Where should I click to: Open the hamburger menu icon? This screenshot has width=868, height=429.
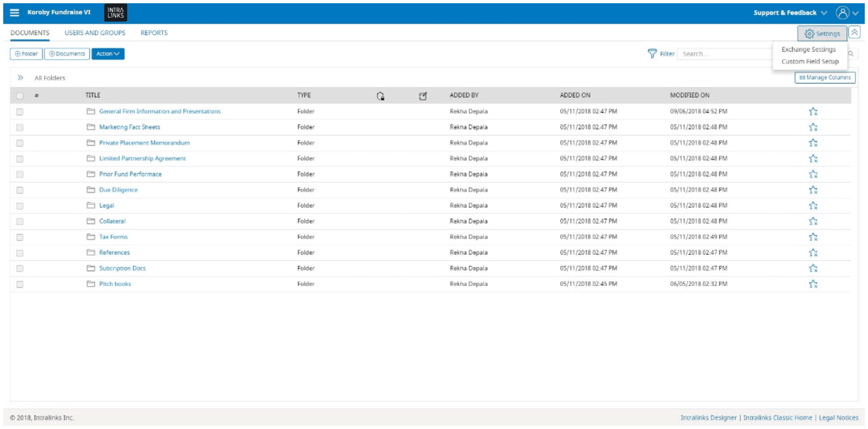click(15, 12)
